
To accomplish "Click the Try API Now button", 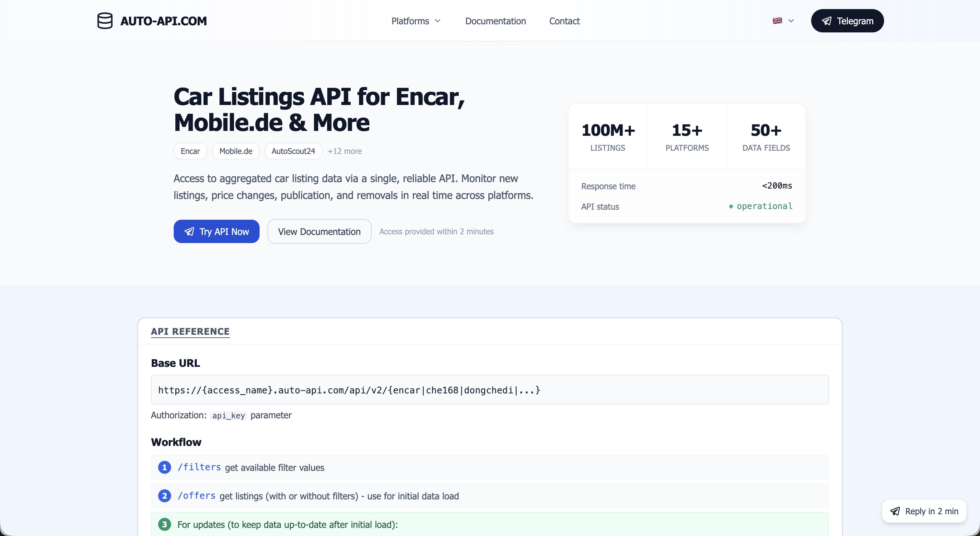I will [216, 231].
